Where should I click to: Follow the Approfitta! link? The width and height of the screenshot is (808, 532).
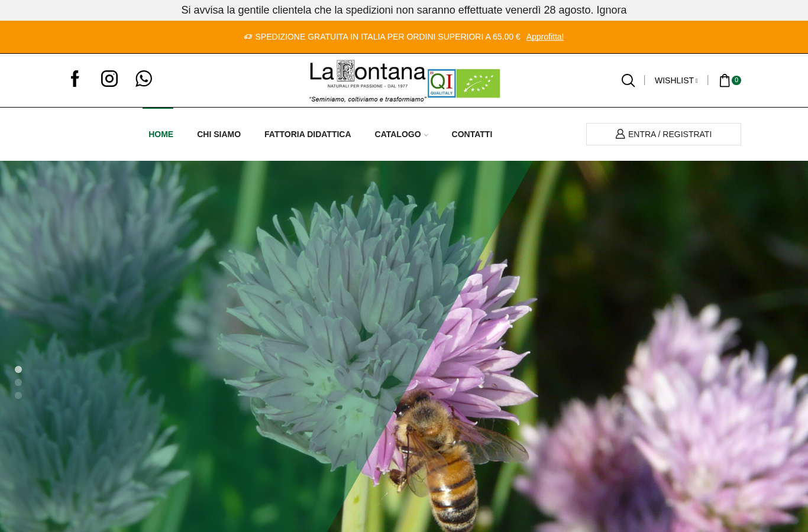545,37
